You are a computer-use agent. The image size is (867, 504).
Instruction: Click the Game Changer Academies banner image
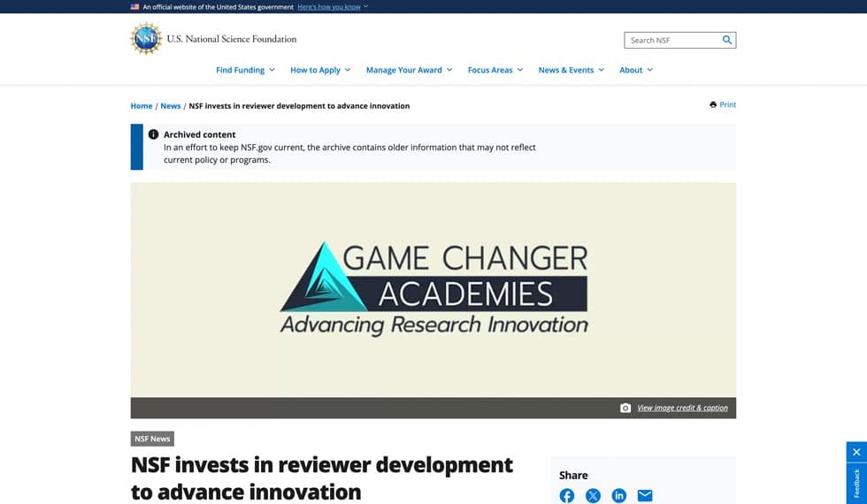(x=433, y=290)
